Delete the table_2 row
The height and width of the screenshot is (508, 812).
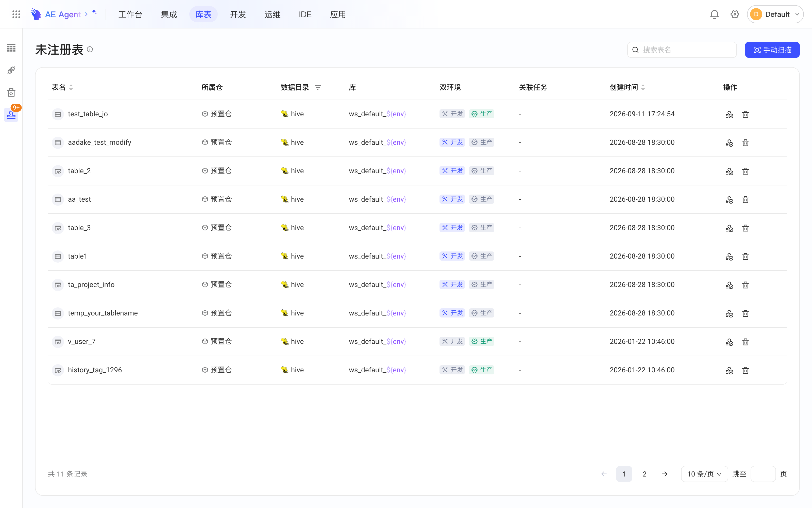(746, 171)
